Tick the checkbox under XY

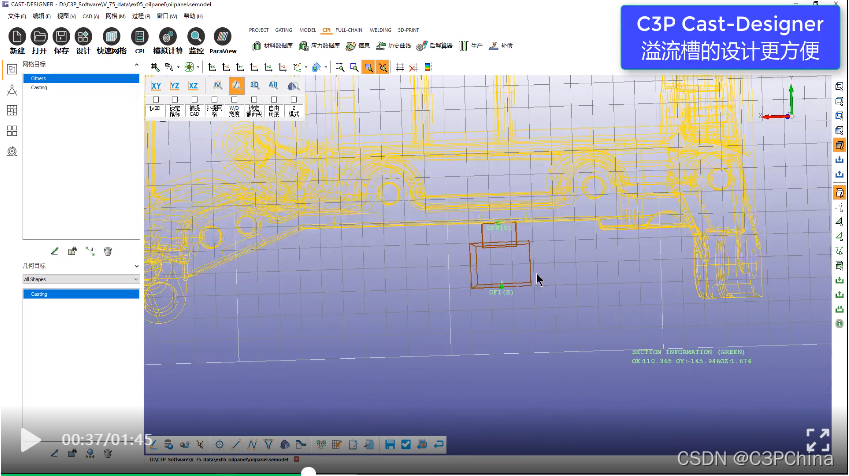click(x=156, y=100)
